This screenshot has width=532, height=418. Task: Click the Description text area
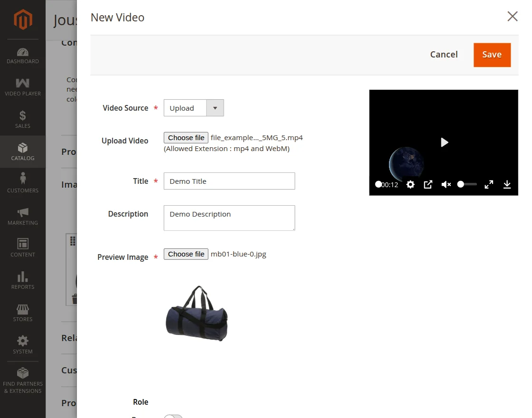click(229, 218)
